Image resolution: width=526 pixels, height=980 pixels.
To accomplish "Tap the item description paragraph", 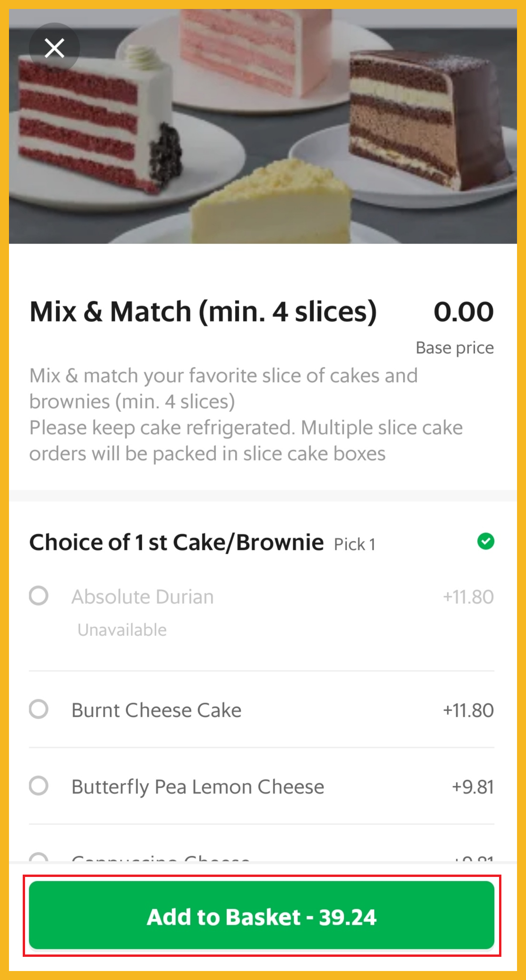I will coord(246,415).
